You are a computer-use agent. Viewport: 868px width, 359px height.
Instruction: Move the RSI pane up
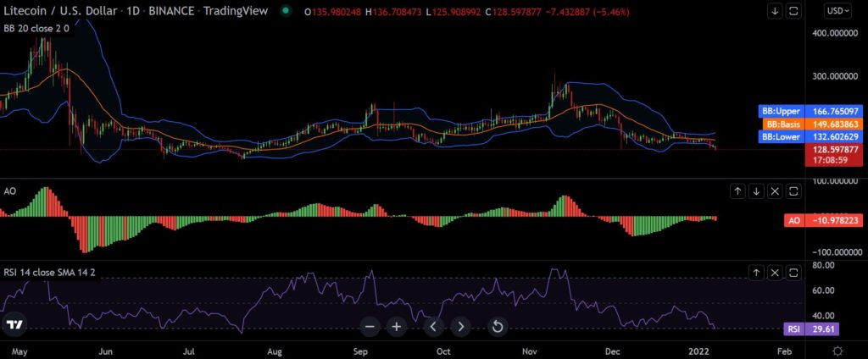756,272
